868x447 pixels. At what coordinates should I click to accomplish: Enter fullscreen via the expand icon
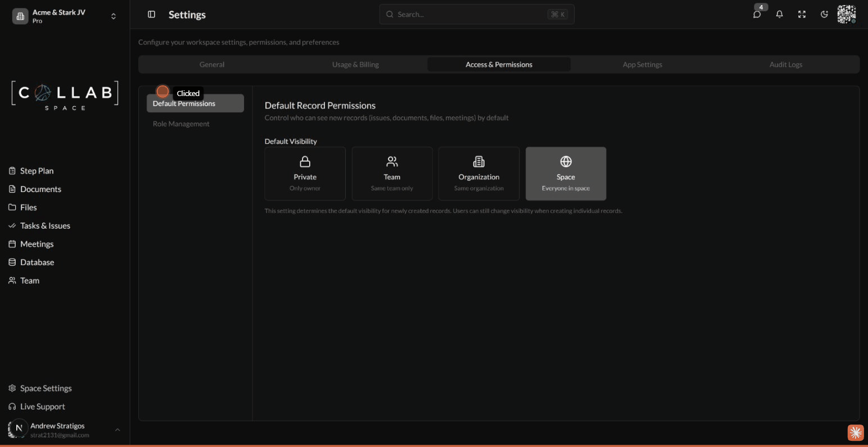pyautogui.click(x=802, y=14)
